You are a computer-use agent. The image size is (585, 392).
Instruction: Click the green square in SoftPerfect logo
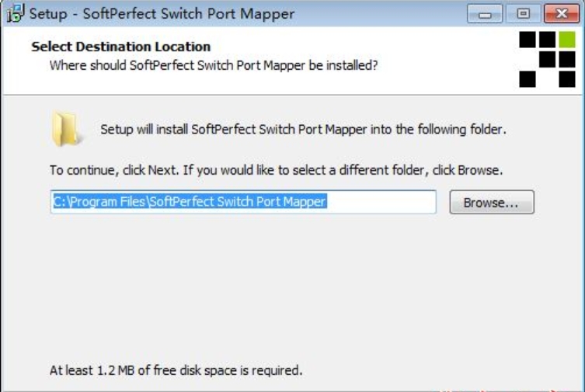[566, 40]
